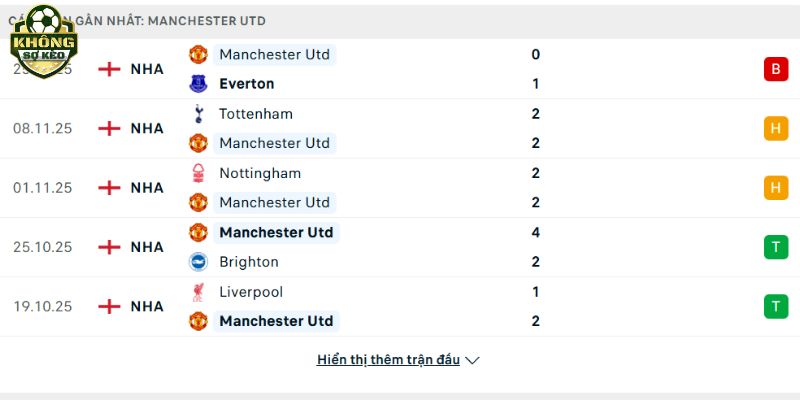Click the Everton club crest icon
The height and width of the screenshot is (400, 800).
(198, 84)
